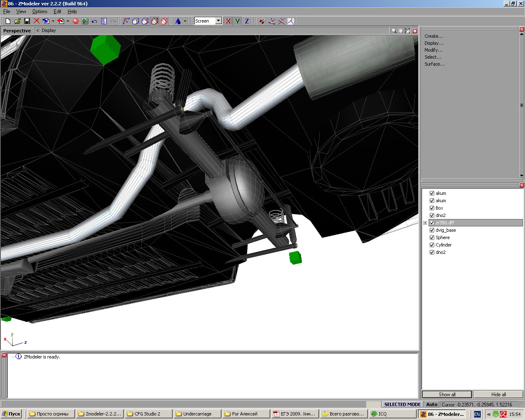The width and height of the screenshot is (525, 420).
Task: Open the Options menu
Action: (x=40, y=11)
